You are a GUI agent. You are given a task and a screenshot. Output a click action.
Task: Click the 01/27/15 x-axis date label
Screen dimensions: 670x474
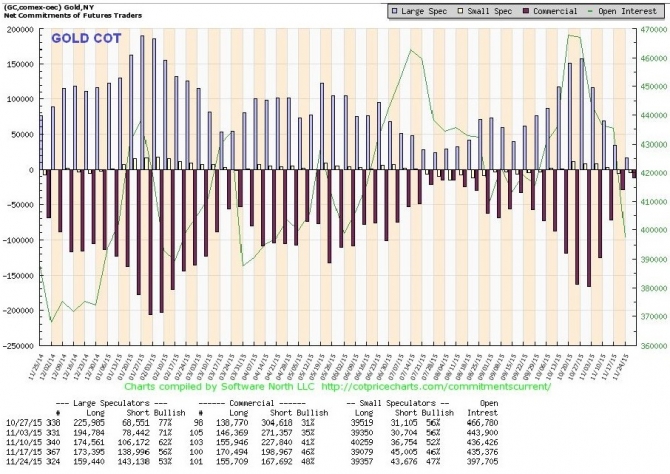[x=138, y=366]
